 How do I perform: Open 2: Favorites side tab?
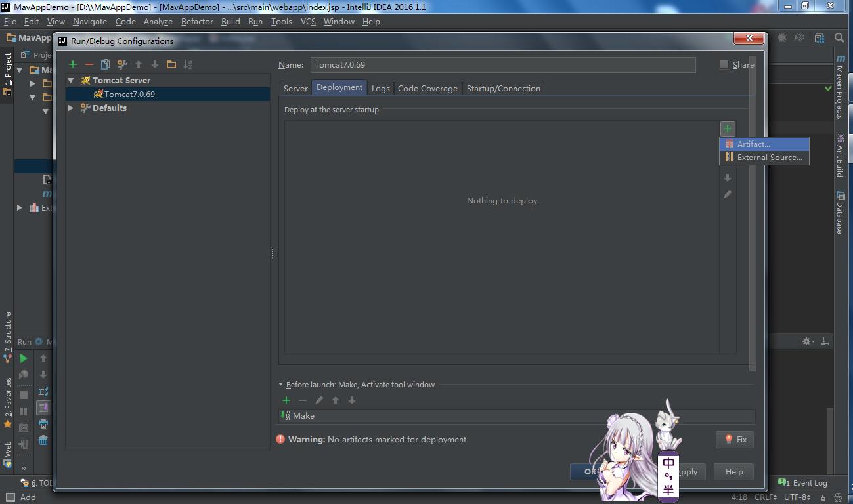8,402
